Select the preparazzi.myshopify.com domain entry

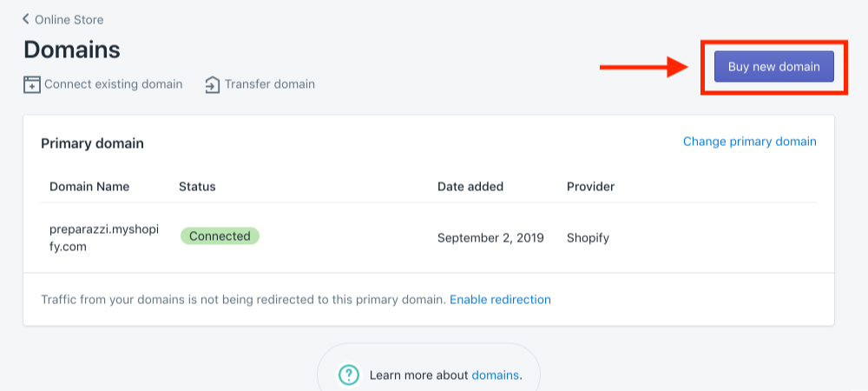[104, 238]
